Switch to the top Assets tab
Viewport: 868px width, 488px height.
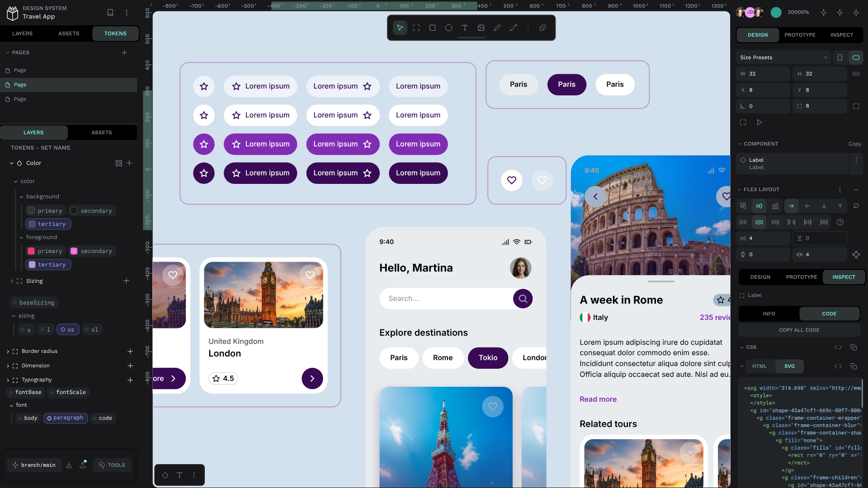[69, 33]
